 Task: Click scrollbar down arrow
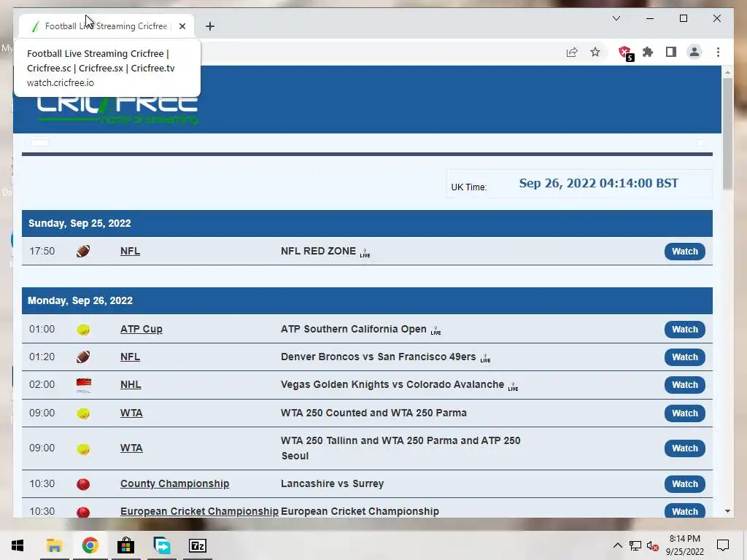tap(727, 511)
